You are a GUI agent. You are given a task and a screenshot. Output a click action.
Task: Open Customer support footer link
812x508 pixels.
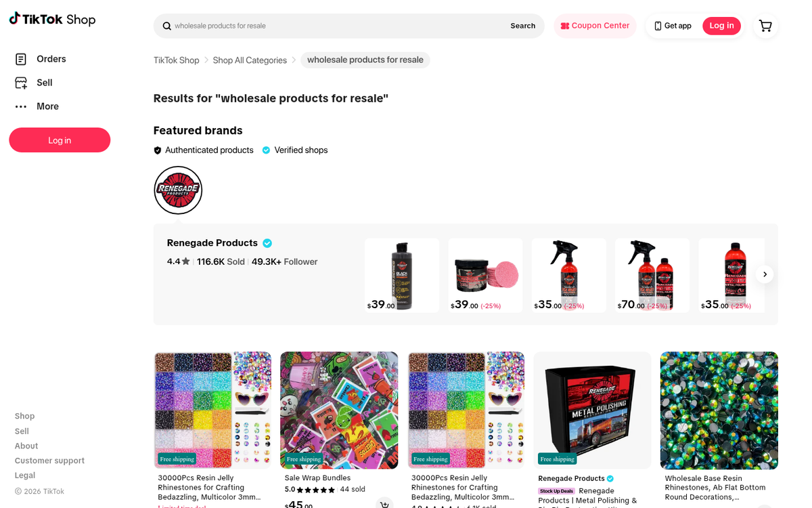[x=49, y=461]
